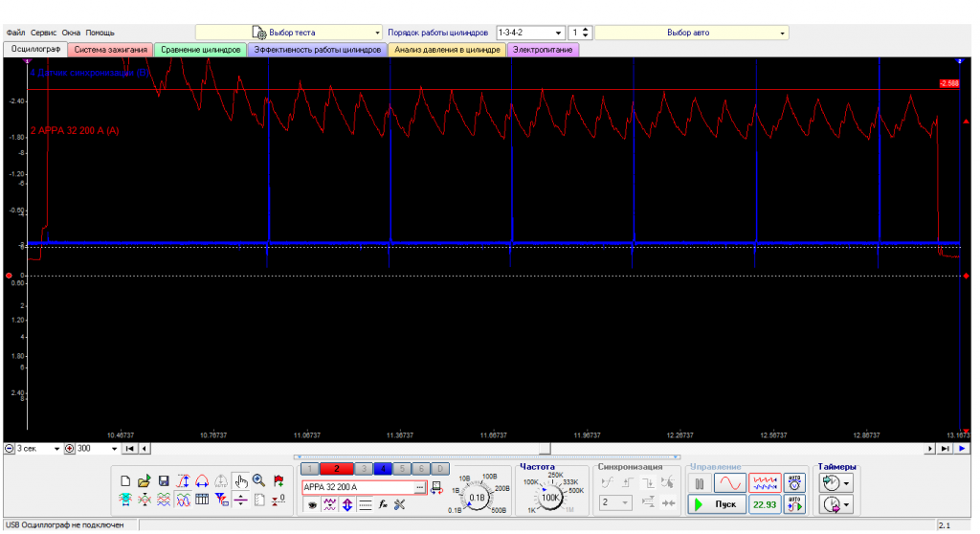
Task: Open the grid table icon
Action: point(202,500)
